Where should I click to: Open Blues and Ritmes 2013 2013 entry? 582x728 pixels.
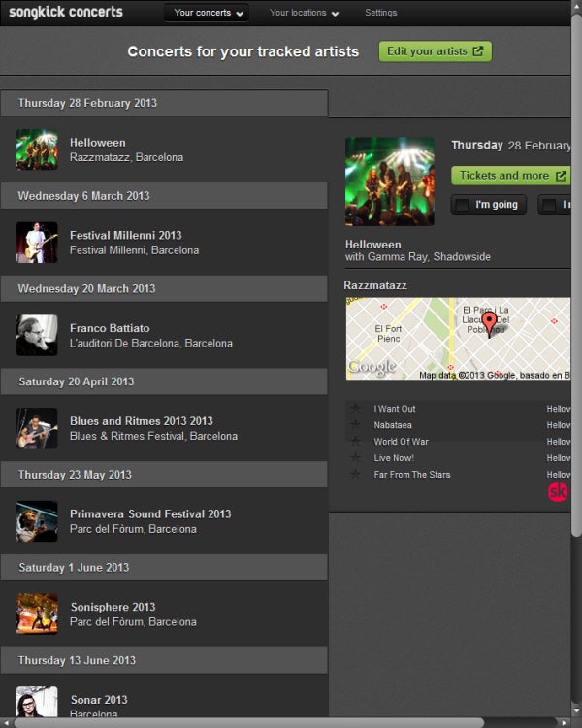point(164,428)
